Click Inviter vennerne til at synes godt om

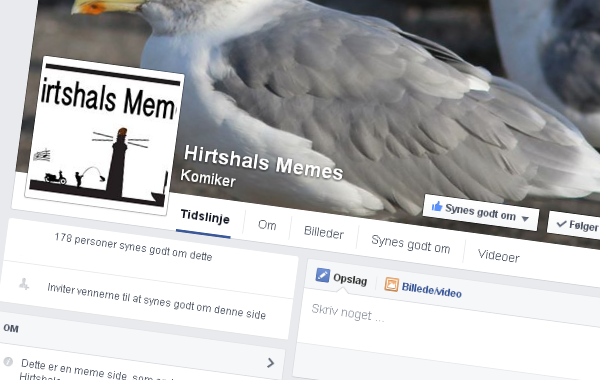pyautogui.click(x=156, y=301)
